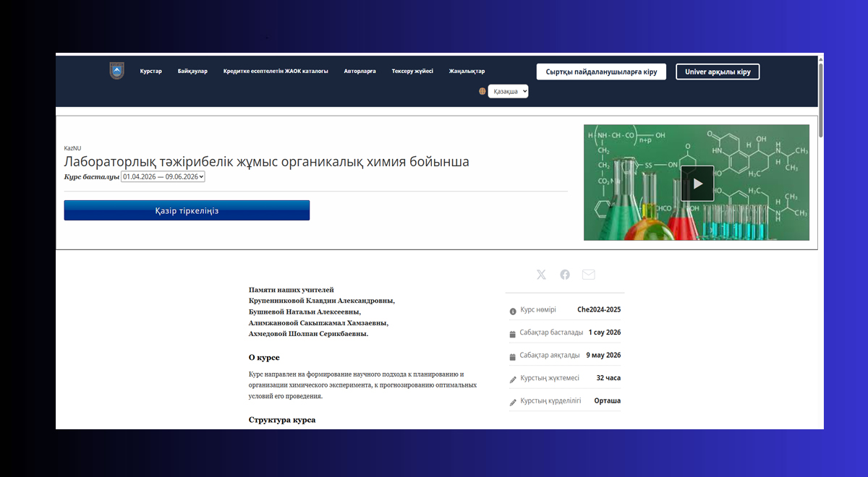Click the chemistry video thumbnail image

click(697, 183)
